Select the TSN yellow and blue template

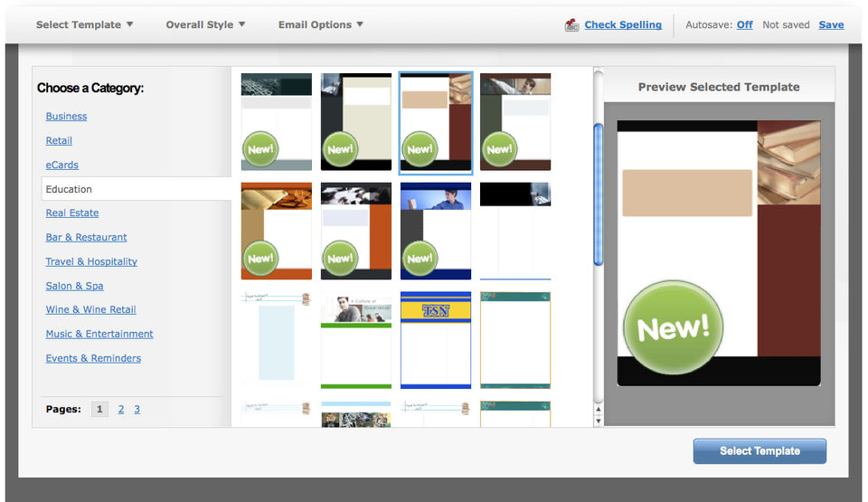click(x=436, y=340)
